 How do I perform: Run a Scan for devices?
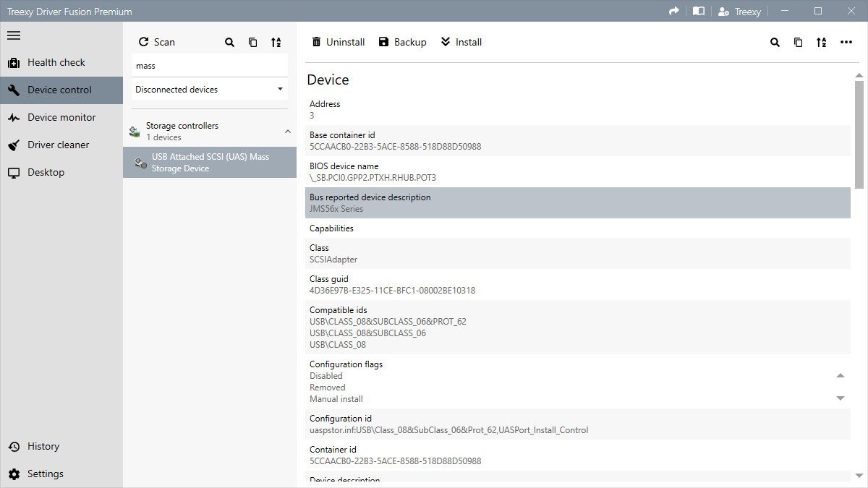[x=156, y=42]
